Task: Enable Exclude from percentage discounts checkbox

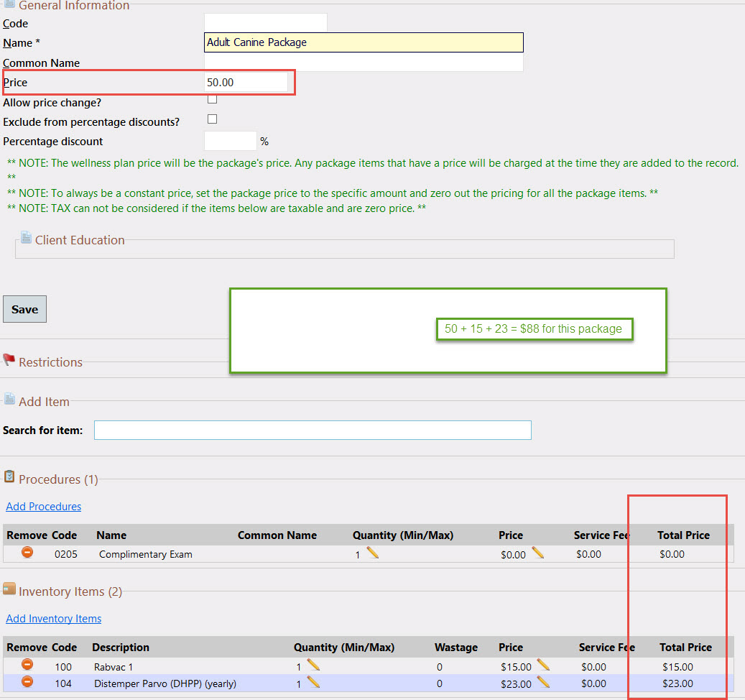Action: point(213,119)
